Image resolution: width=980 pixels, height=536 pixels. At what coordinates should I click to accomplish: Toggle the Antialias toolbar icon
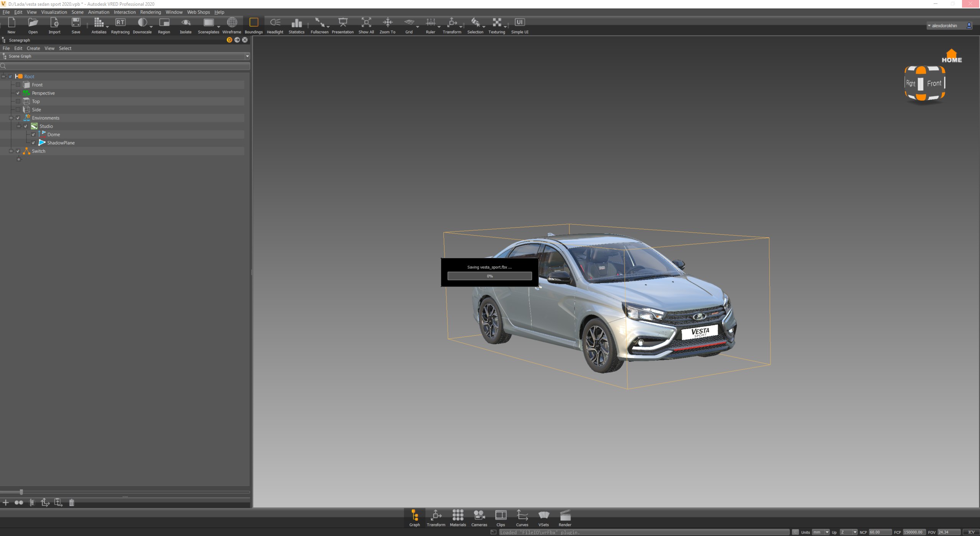point(99,22)
